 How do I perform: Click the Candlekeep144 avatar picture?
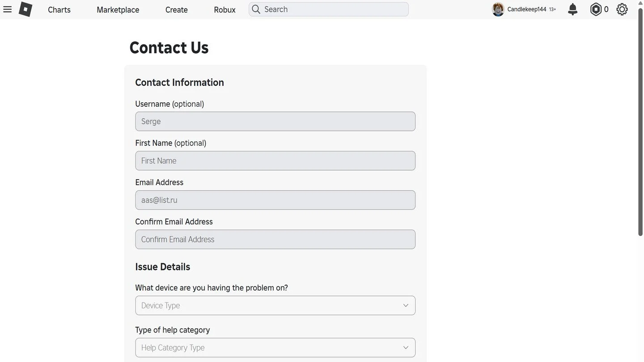(x=498, y=9)
